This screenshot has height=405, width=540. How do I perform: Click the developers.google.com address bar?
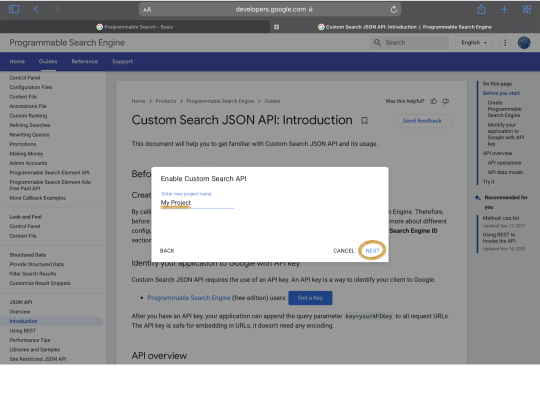point(270,10)
